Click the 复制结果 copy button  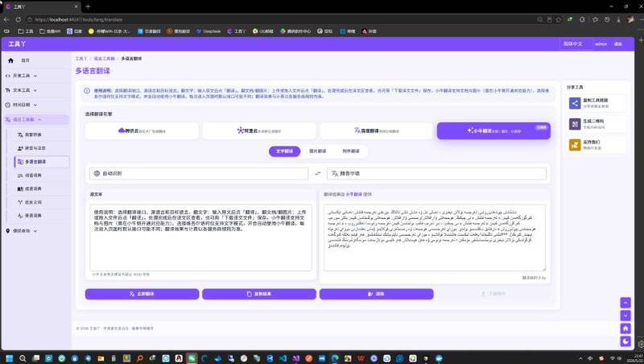(259, 294)
